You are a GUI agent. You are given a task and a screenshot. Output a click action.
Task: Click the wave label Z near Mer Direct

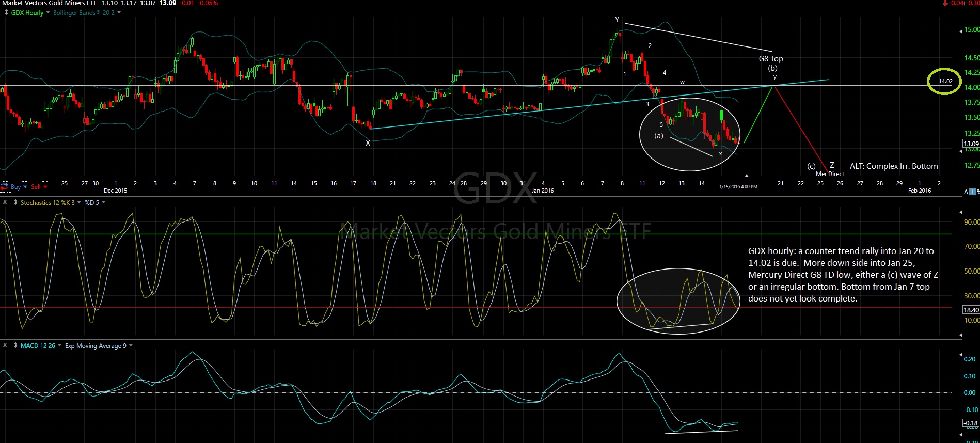[832, 165]
